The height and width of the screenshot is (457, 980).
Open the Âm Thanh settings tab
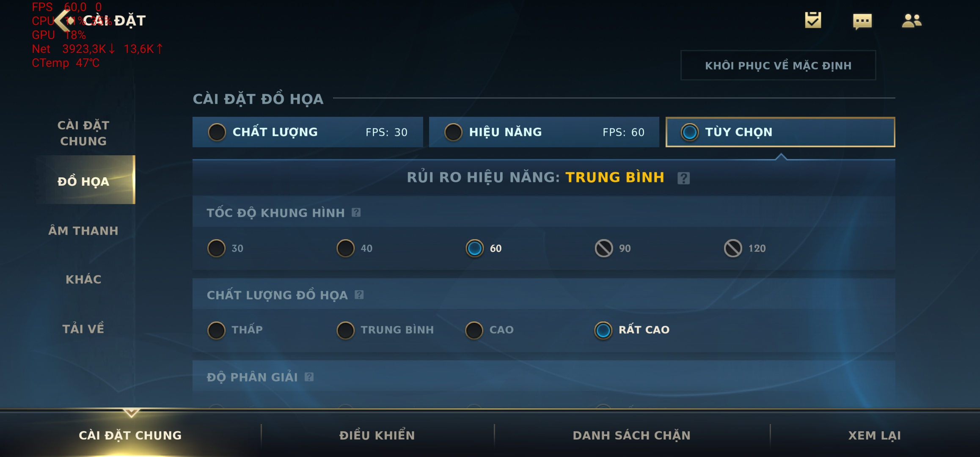(x=83, y=231)
